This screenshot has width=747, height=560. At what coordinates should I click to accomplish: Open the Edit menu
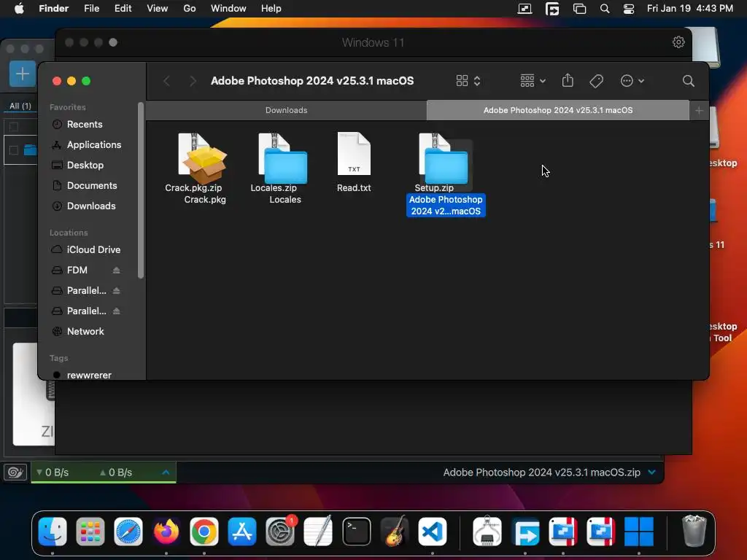(123, 8)
